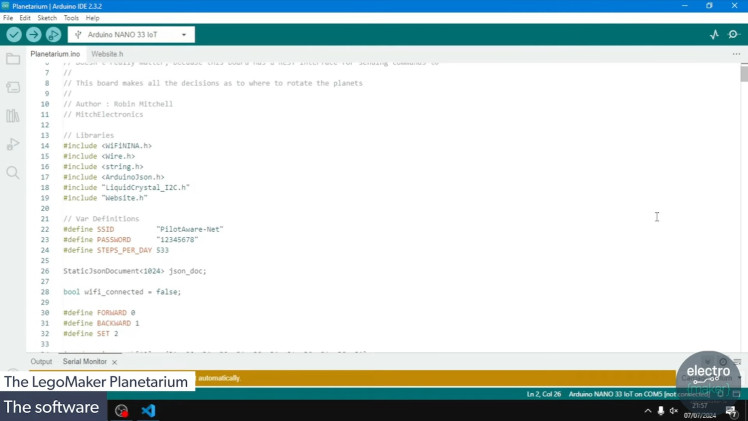Image resolution: width=748 pixels, height=421 pixels.
Task: Select the Serial Monitor panel tab
Action: [85, 361]
